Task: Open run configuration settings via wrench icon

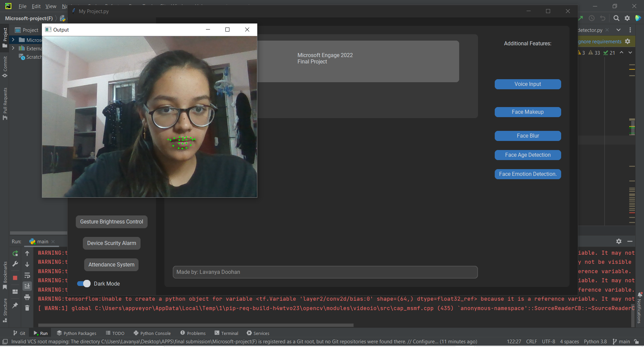Action: (15, 264)
